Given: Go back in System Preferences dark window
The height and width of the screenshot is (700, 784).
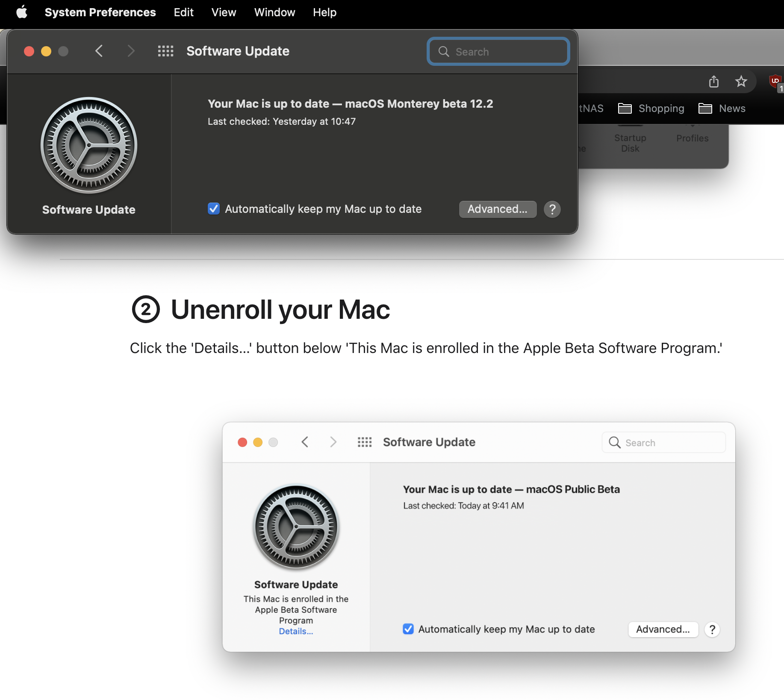Looking at the screenshot, I should click(x=99, y=51).
